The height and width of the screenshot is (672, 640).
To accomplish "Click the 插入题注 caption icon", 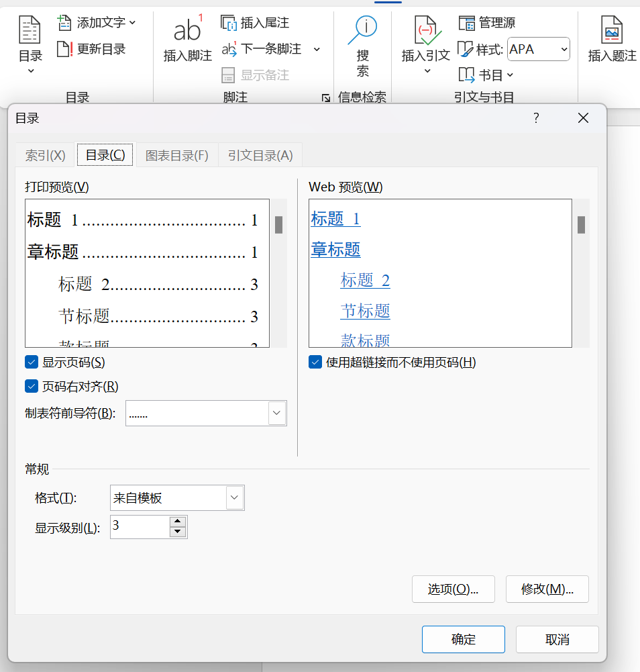I will click(x=612, y=32).
